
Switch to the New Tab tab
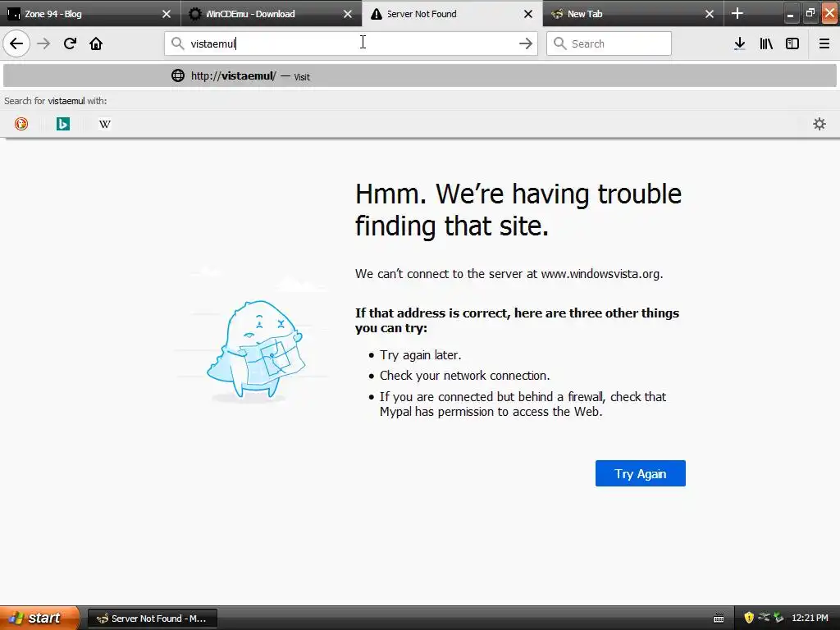click(x=633, y=13)
